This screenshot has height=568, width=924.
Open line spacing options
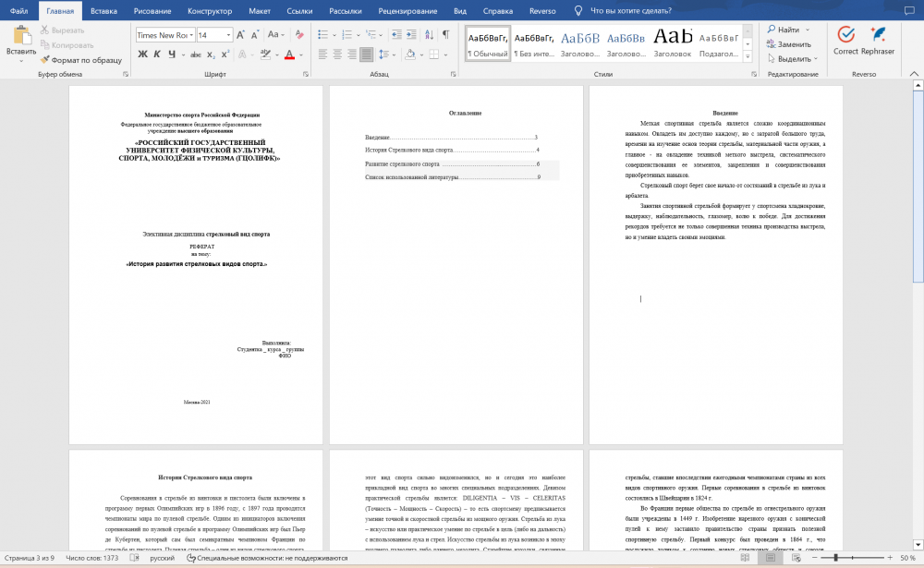(x=384, y=54)
